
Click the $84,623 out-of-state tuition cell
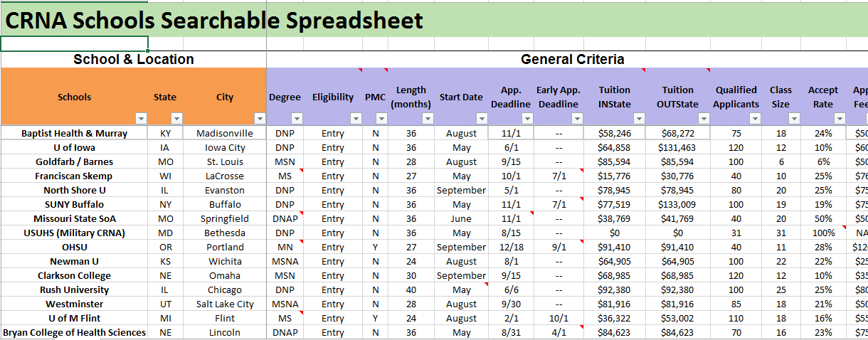point(678,332)
